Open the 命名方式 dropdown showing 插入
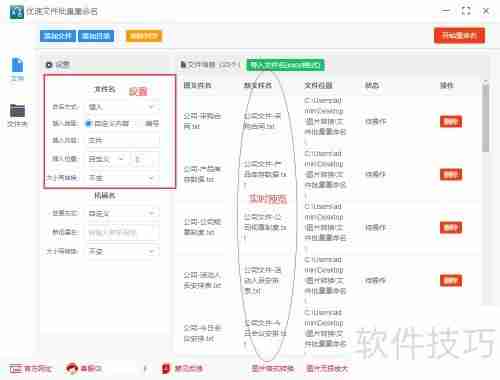500x380 pixels. pos(123,107)
